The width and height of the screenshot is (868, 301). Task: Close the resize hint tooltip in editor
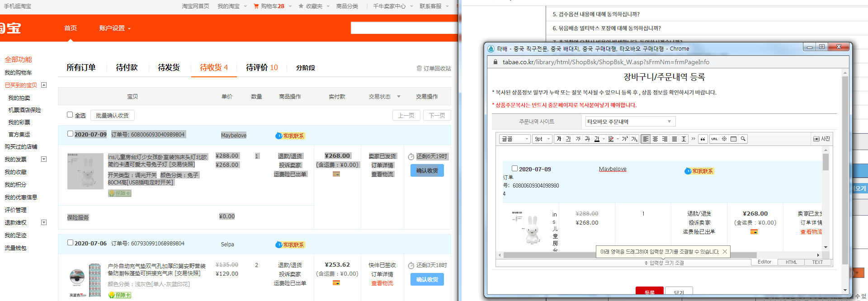725,252
